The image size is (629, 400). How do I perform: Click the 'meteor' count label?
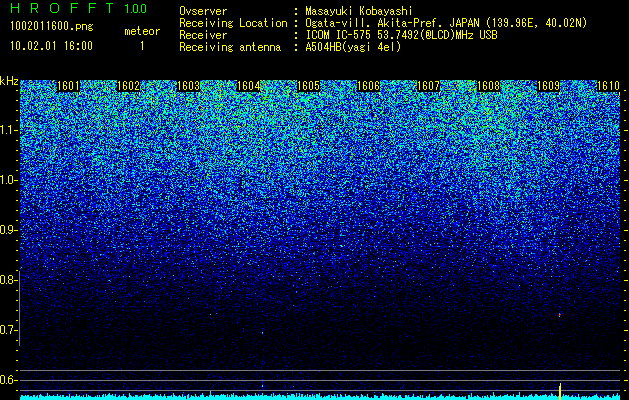[142, 31]
